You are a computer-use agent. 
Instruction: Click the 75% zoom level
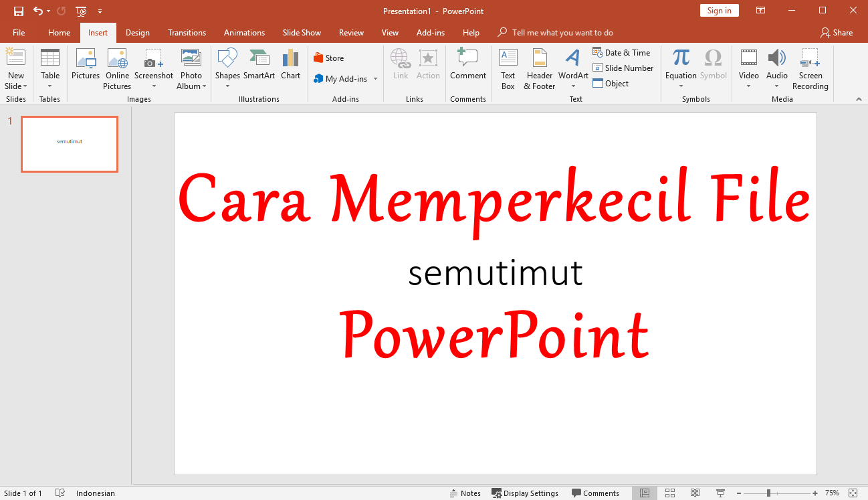click(x=832, y=493)
